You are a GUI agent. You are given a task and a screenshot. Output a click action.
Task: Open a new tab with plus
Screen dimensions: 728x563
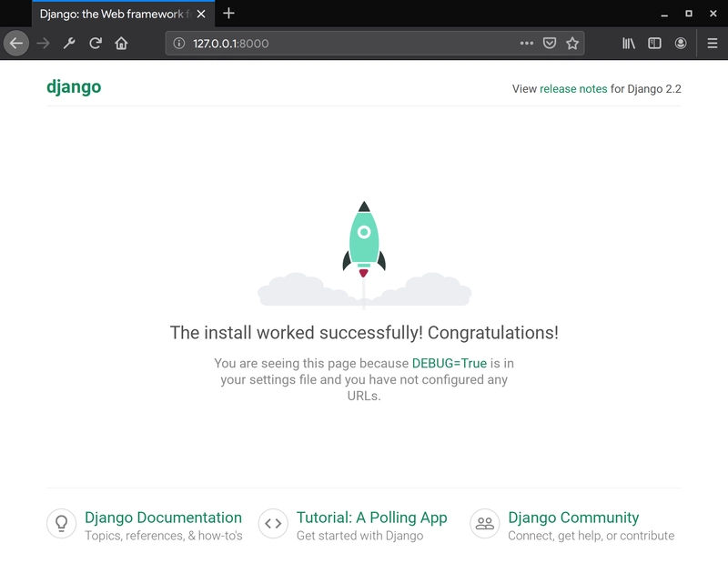point(228,14)
